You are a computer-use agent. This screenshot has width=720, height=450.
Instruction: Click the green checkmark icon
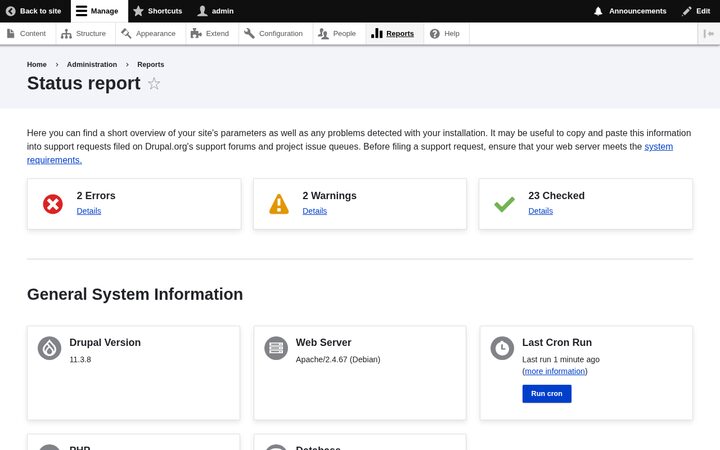(505, 204)
